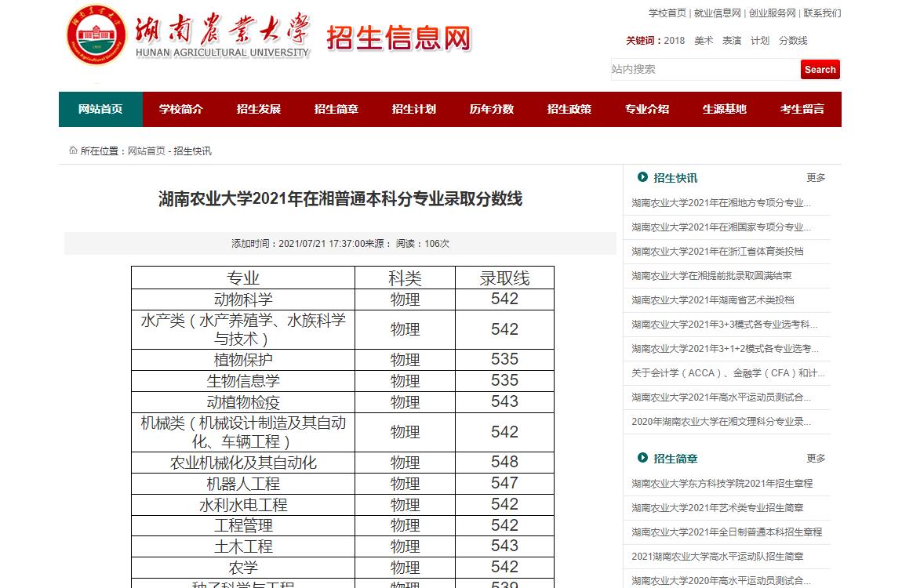This screenshot has width=902, height=588.
Task: Click the 生物信息学 table cell
Action: [243, 381]
